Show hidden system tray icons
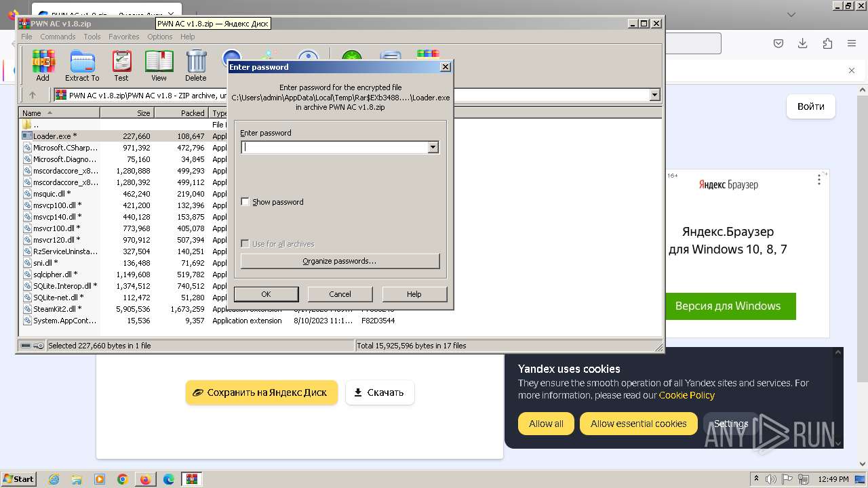This screenshot has width=868, height=488. (756, 479)
